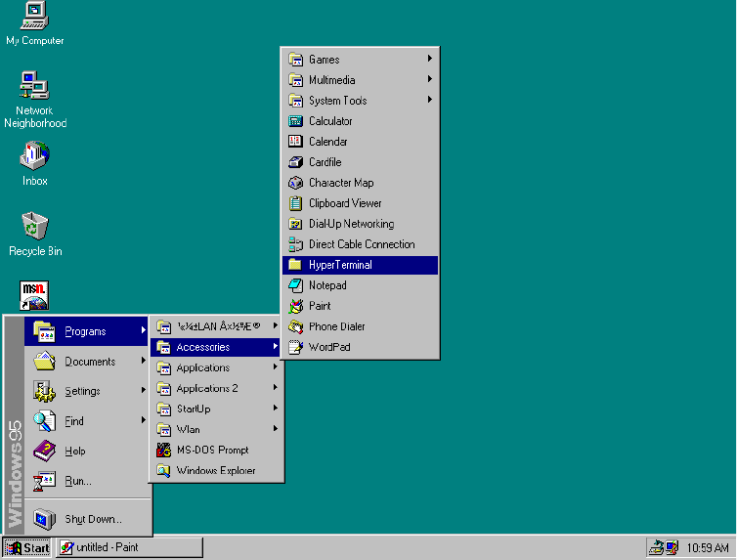Click the Notepad icon
This screenshot has height=560, width=737.
(x=295, y=285)
